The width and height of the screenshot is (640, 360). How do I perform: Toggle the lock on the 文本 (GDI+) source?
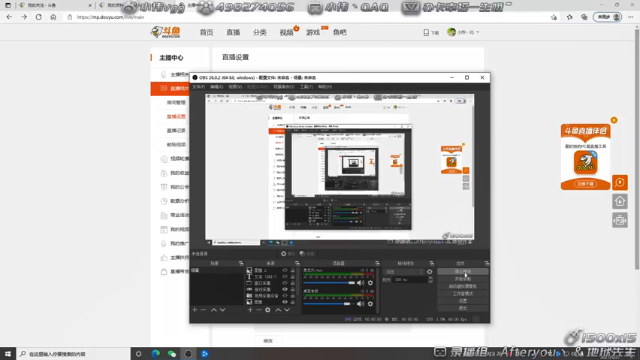[x=292, y=277]
